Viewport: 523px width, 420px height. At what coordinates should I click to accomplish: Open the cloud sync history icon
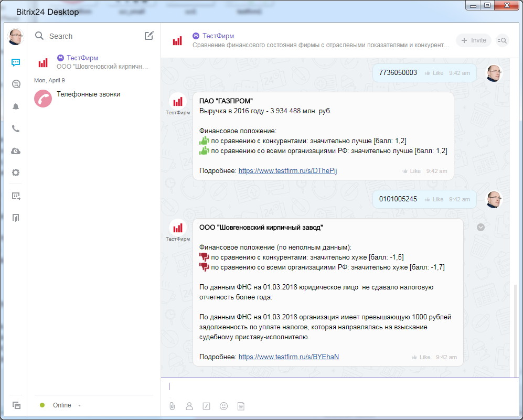[x=16, y=151]
